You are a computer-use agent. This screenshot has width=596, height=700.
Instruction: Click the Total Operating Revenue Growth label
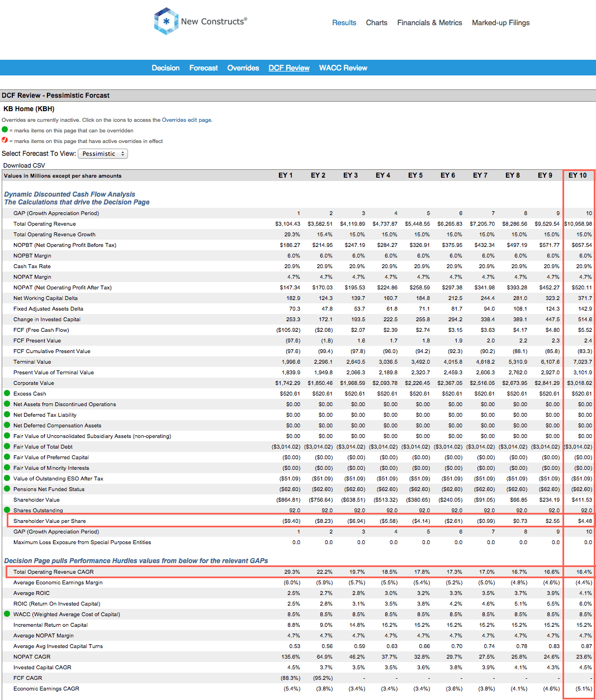(x=54, y=235)
